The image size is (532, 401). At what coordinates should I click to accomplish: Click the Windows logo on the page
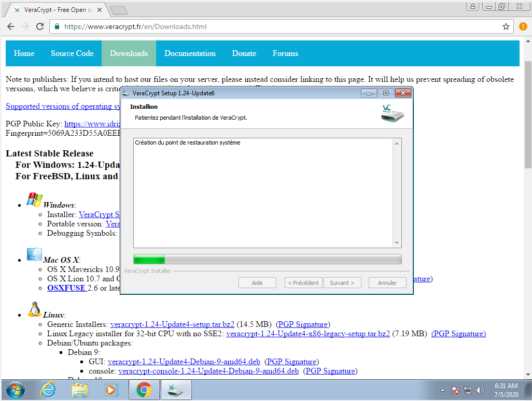(x=35, y=199)
